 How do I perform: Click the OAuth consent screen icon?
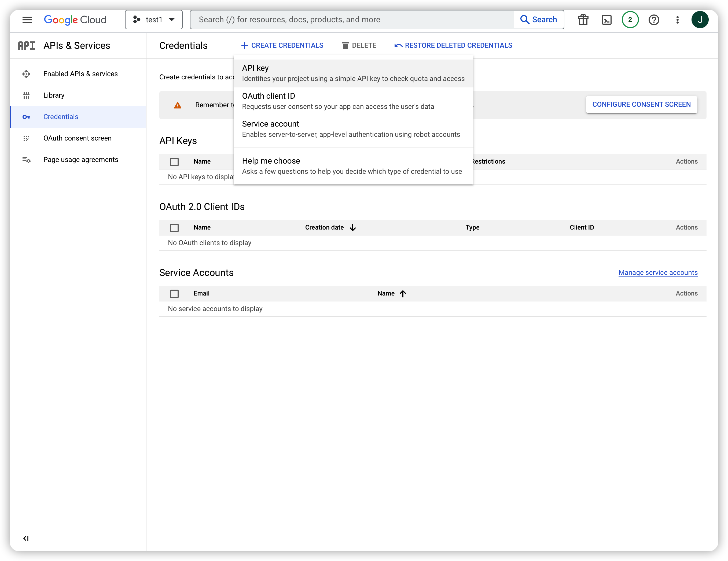click(26, 138)
